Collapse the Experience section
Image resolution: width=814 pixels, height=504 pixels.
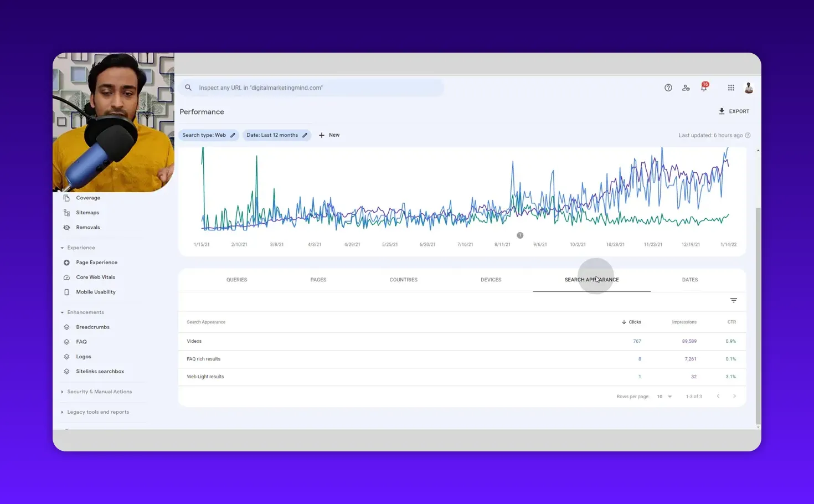click(62, 248)
